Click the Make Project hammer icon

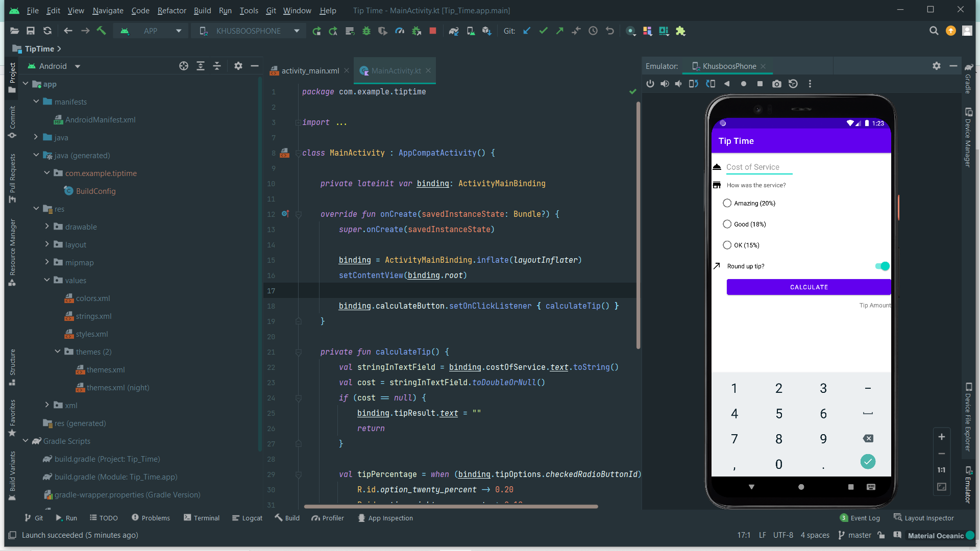coord(101,31)
